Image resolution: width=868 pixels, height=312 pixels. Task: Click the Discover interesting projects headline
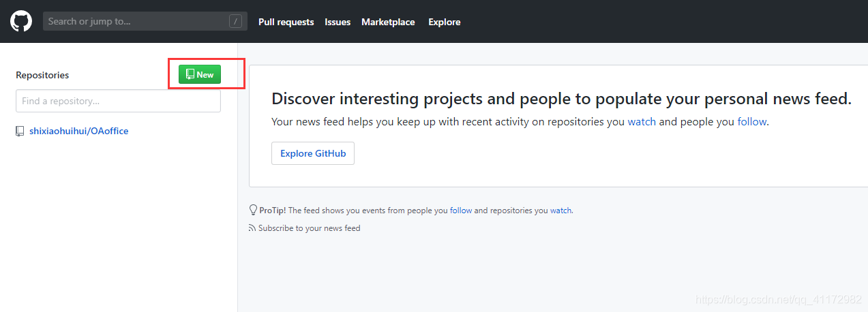coord(562,99)
